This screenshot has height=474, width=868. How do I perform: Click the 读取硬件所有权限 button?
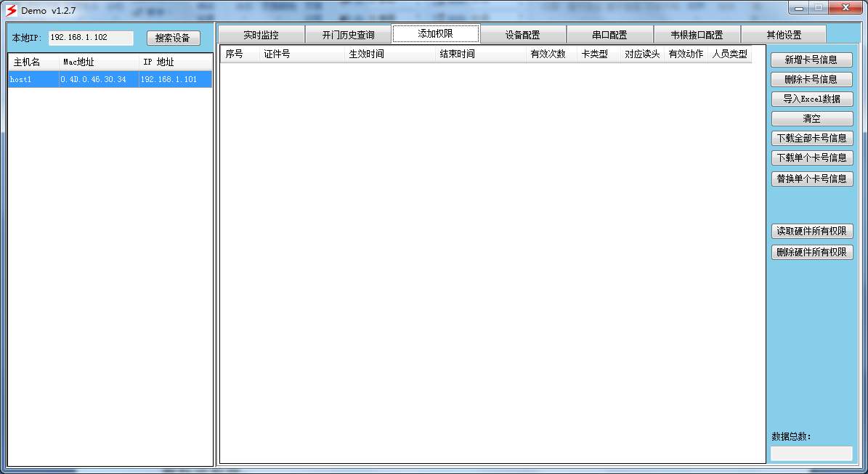pos(811,232)
